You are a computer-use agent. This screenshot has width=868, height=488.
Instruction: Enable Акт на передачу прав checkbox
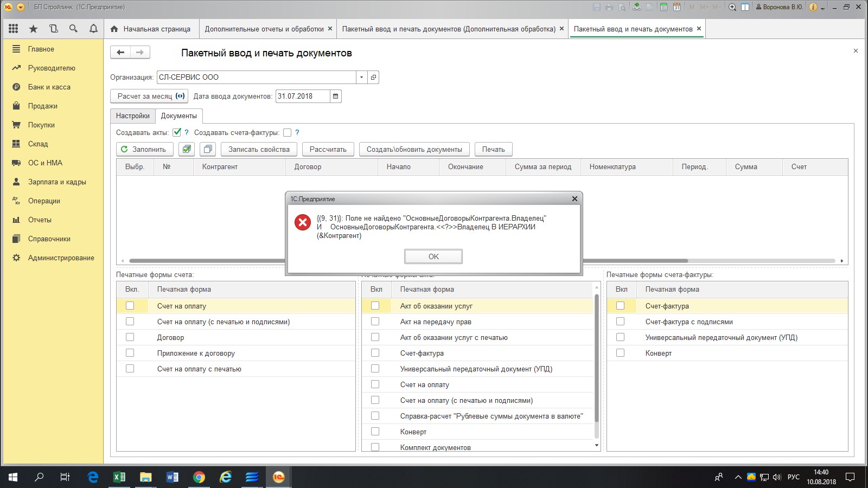pos(375,322)
